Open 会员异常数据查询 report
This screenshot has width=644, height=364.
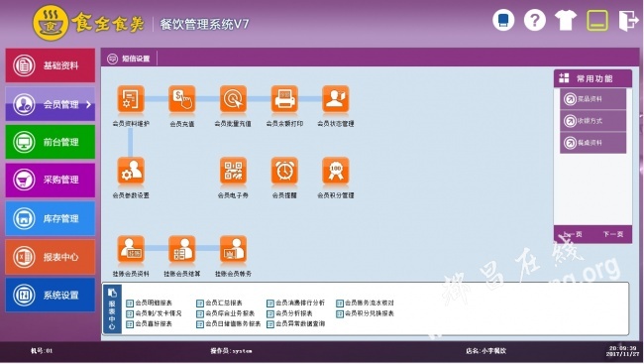295,324
